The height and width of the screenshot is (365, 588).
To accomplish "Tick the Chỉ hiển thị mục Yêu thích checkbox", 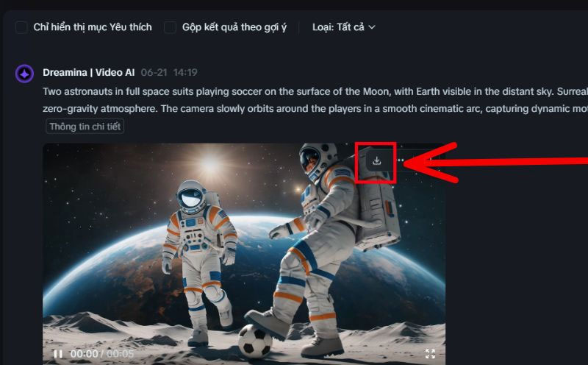I will click(x=21, y=27).
